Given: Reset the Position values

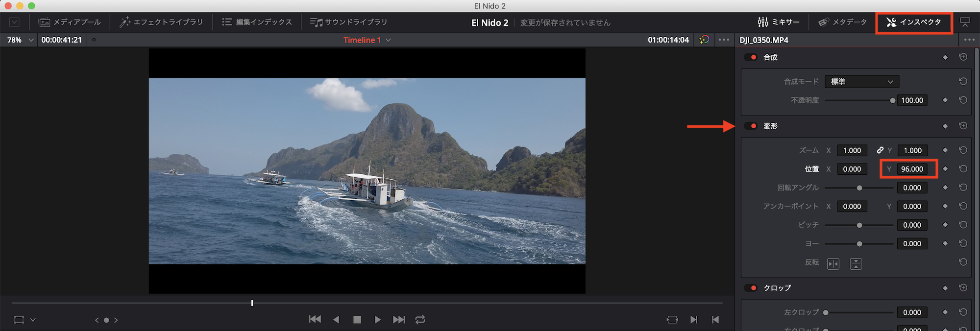Looking at the screenshot, I should tap(963, 168).
